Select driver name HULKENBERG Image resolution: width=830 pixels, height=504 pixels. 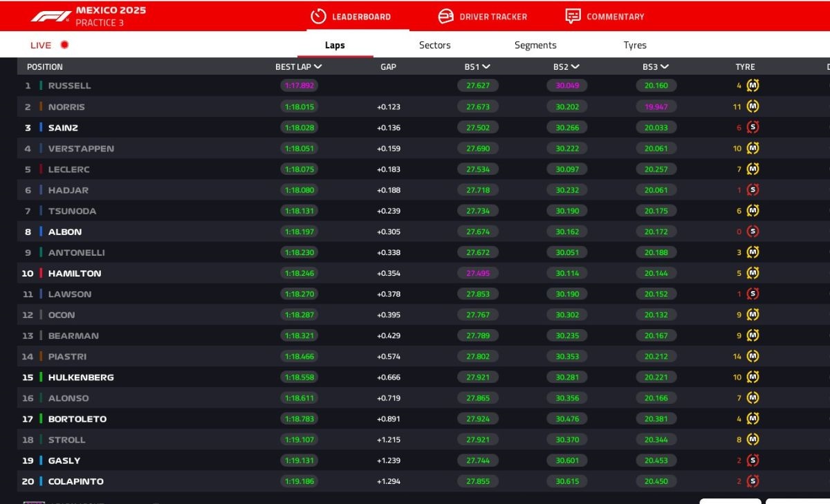[x=81, y=377]
